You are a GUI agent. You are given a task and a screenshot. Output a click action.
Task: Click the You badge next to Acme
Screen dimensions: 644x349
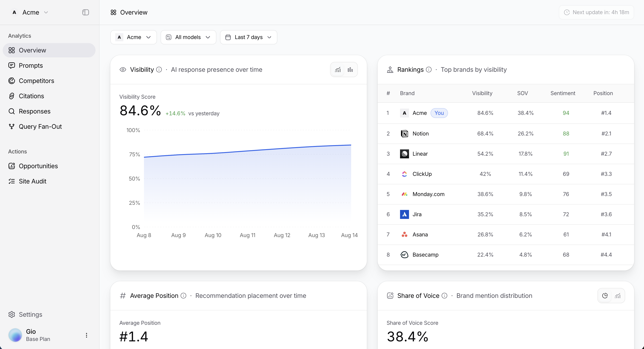click(x=439, y=113)
